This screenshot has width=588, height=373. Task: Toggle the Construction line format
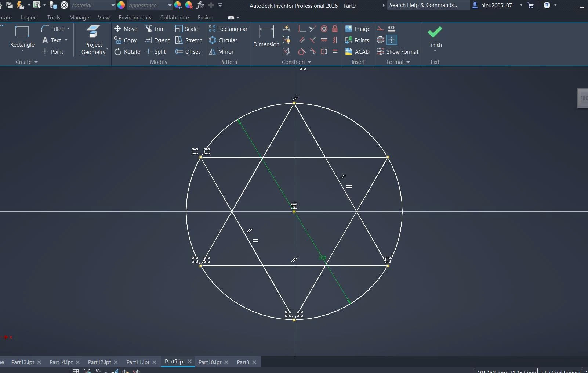[381, 29]
